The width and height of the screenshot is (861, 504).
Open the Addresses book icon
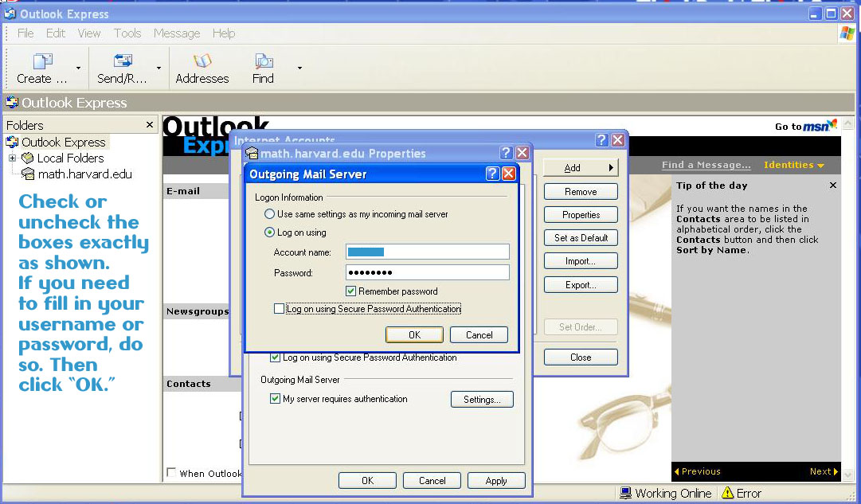[202, 62]
